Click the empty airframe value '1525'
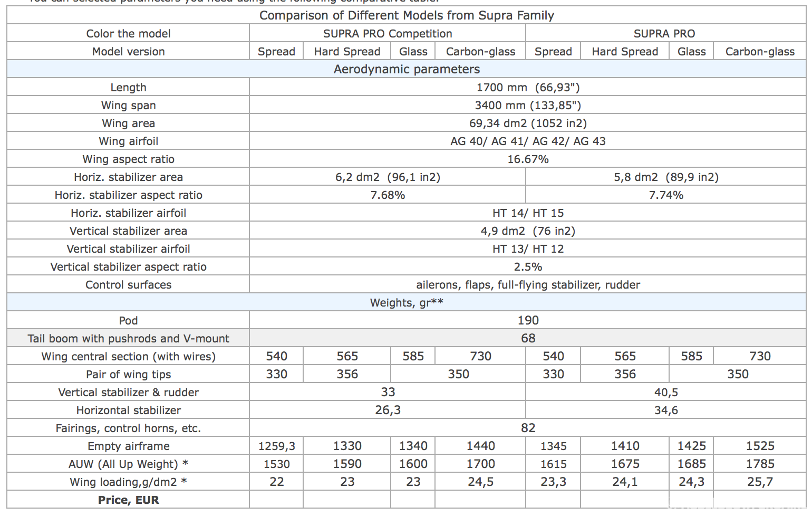The width and height of the screenshot is (812, 516). 760,446
